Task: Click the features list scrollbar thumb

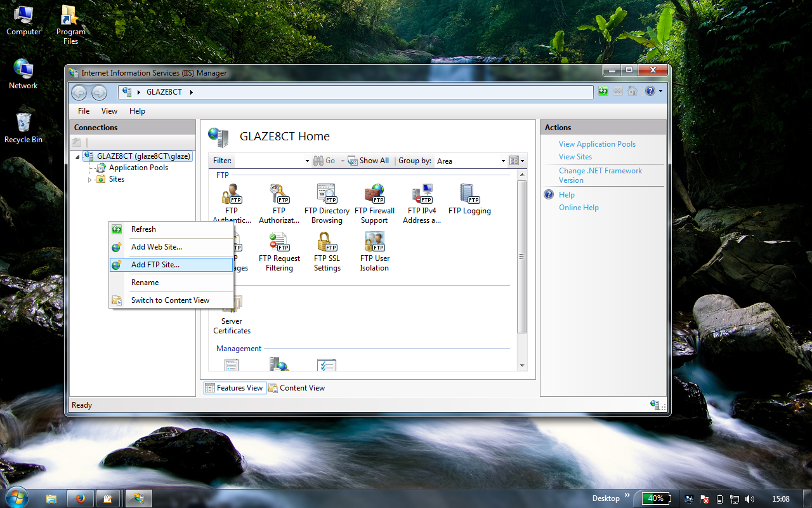Action: (522, 257)
